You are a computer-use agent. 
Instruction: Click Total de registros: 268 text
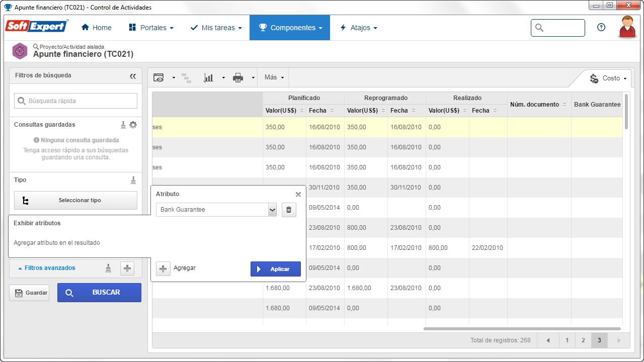coord(500,340)
